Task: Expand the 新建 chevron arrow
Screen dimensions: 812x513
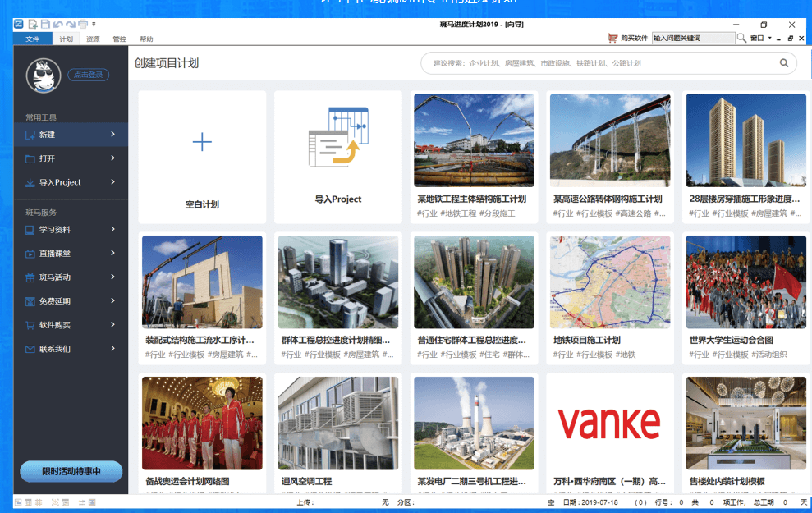Action: click(113, 134)
